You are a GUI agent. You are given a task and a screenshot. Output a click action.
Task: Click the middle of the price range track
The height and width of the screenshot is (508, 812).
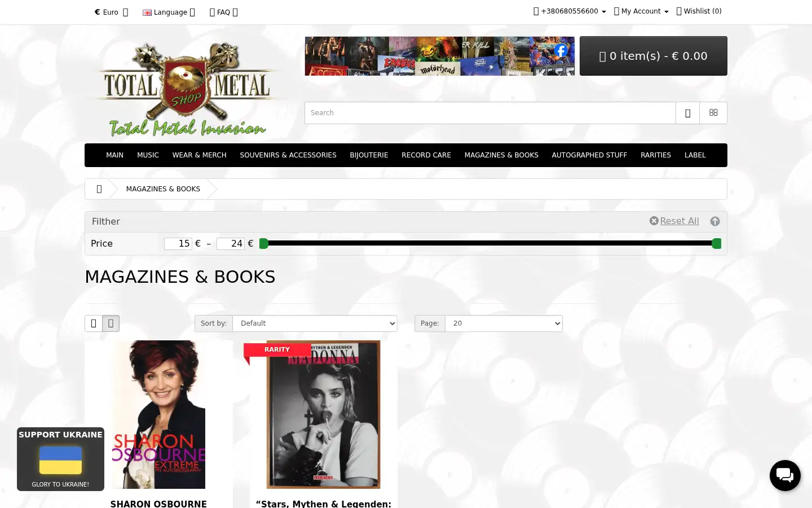[490, 243]
